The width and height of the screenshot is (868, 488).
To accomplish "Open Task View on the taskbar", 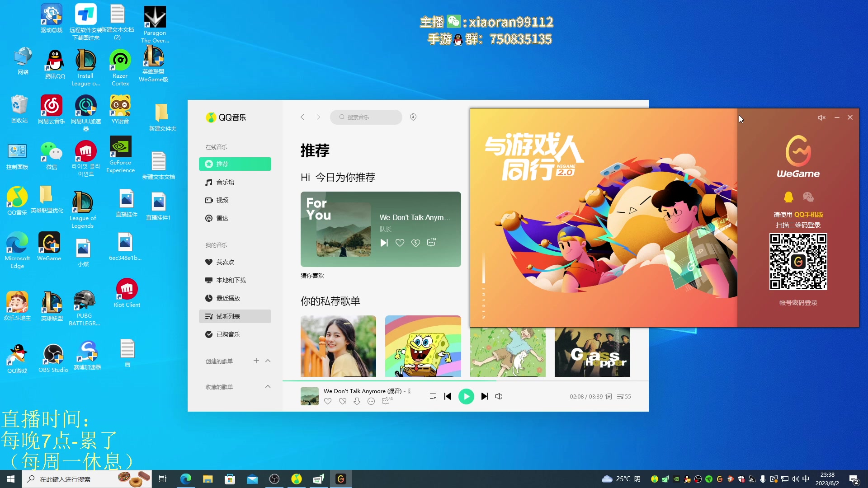I will pos(163,479).
